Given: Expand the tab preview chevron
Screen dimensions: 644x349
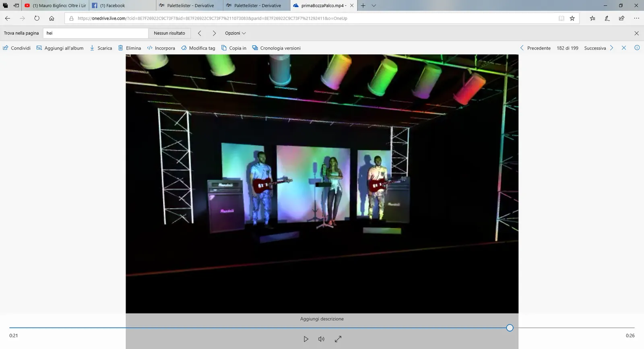Looking at the screenshot, I should [374, 6].
